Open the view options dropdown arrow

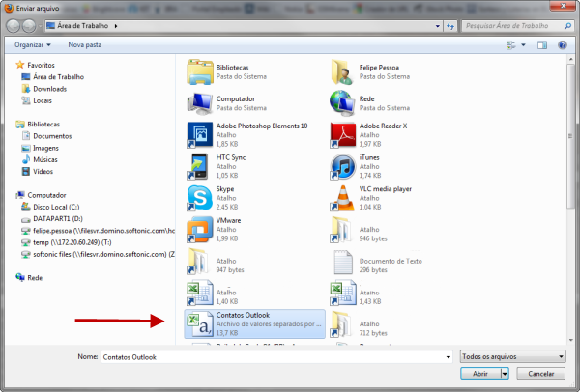pos(523,45)
